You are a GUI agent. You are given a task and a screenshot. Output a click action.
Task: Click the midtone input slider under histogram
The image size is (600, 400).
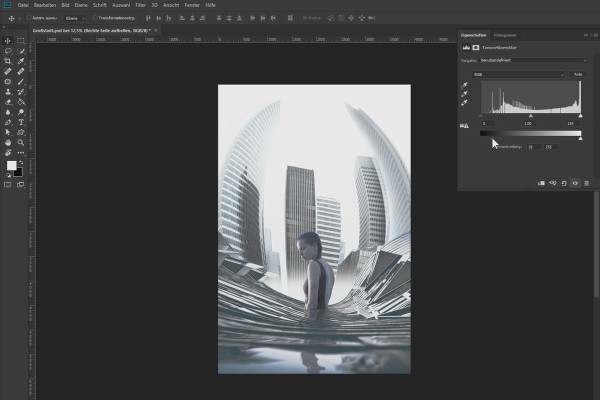[x=531, y=116]
